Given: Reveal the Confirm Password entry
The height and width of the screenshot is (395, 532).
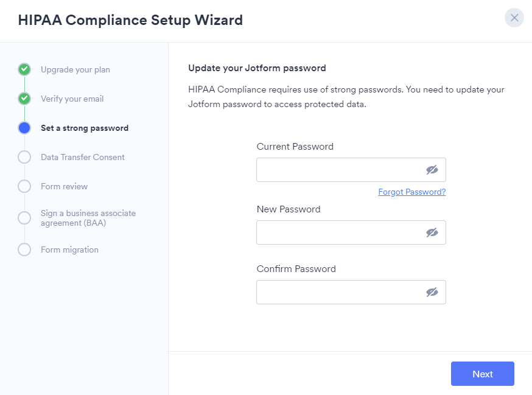Looking at the screenshot, I should (x=432, y=292).
